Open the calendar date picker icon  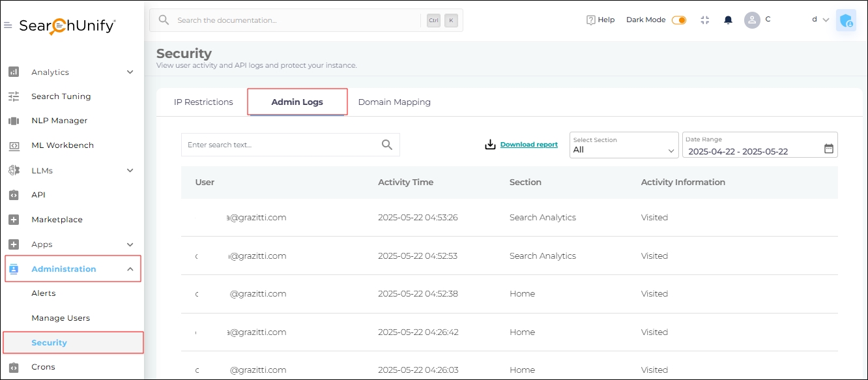click(828, 149)
